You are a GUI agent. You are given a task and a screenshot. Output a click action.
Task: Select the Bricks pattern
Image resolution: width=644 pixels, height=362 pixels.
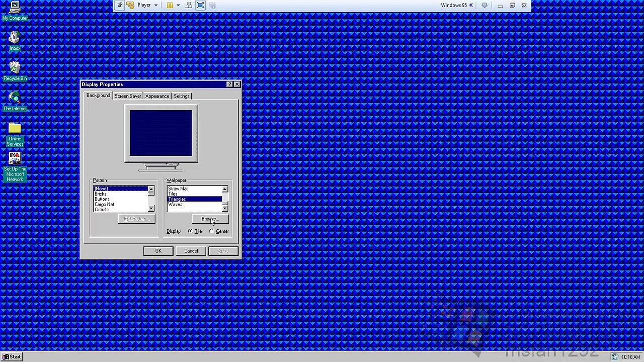pyautogui.click(x=121, y=194)
